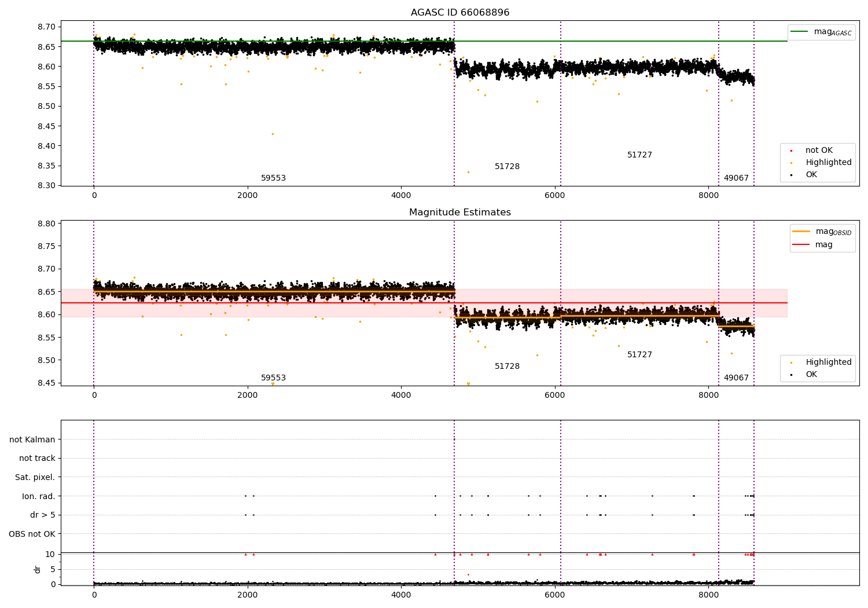Click the orange mag OBSID line sample in the legend
The height and width of the screenshot is (608, 868).
(801, 232)
